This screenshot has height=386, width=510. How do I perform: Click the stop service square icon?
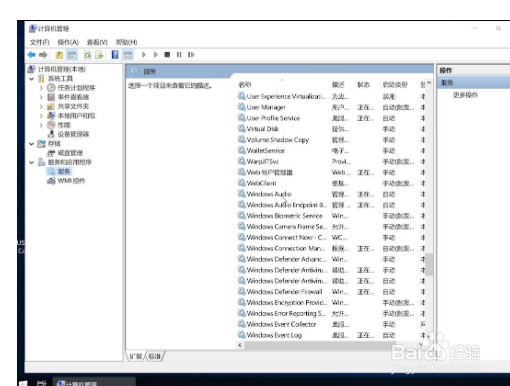[167, 54]
